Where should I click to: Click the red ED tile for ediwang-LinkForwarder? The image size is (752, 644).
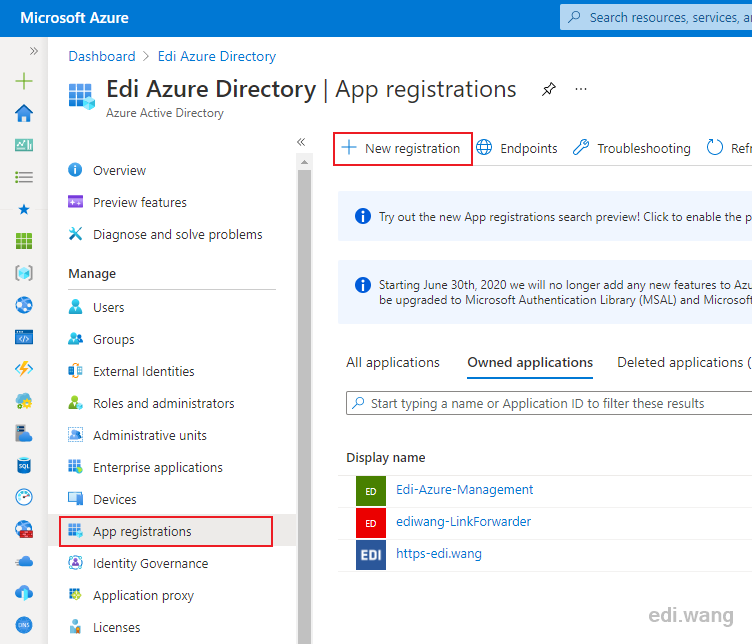371,523
